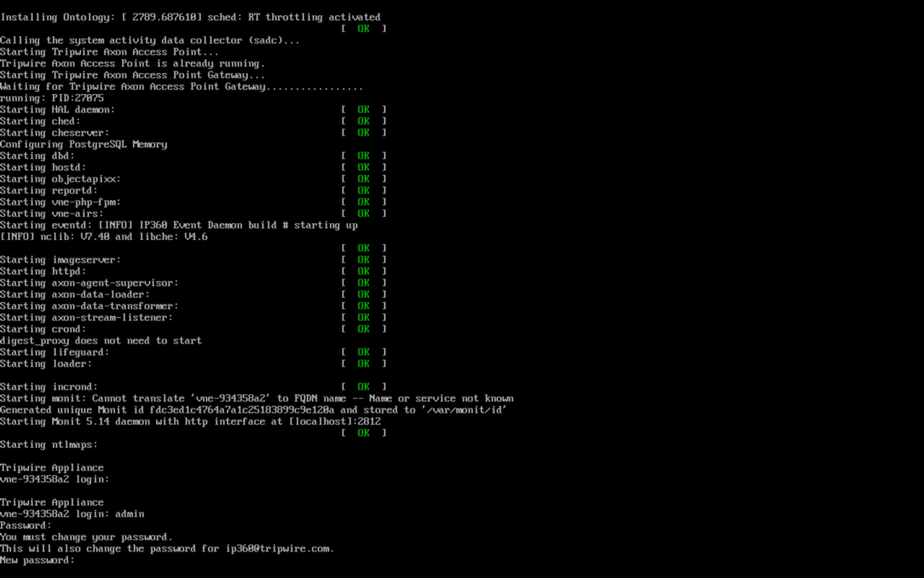924x578 pixels.
Task: Click 'Starting axon-agent-supervisor:' text
Action: pyautogui.click(x=89, y=283)
